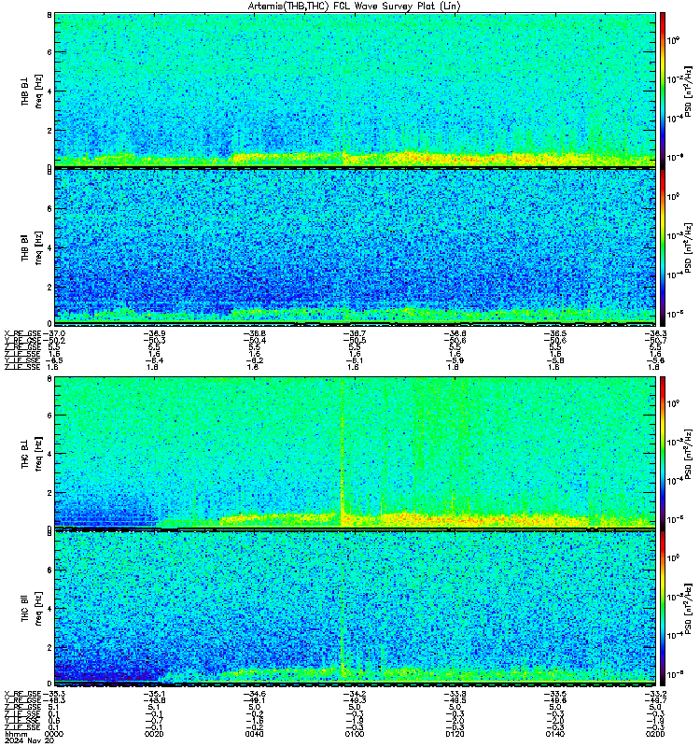
Task: Click the plot title 'Artemis(THB,THC) FGL Wave Survey Plot (Lin)'
Action: point(354,7)
